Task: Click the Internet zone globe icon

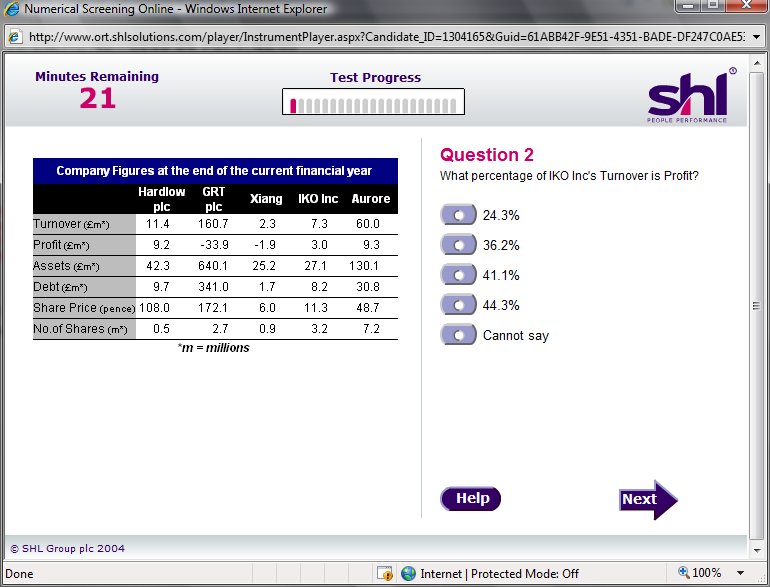Action: (408, 573)
